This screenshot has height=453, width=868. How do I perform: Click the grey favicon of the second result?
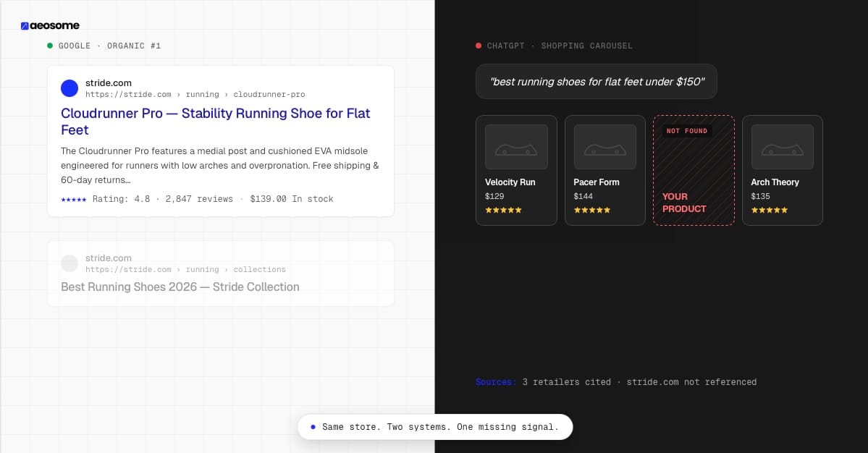(x=69, y=263)
